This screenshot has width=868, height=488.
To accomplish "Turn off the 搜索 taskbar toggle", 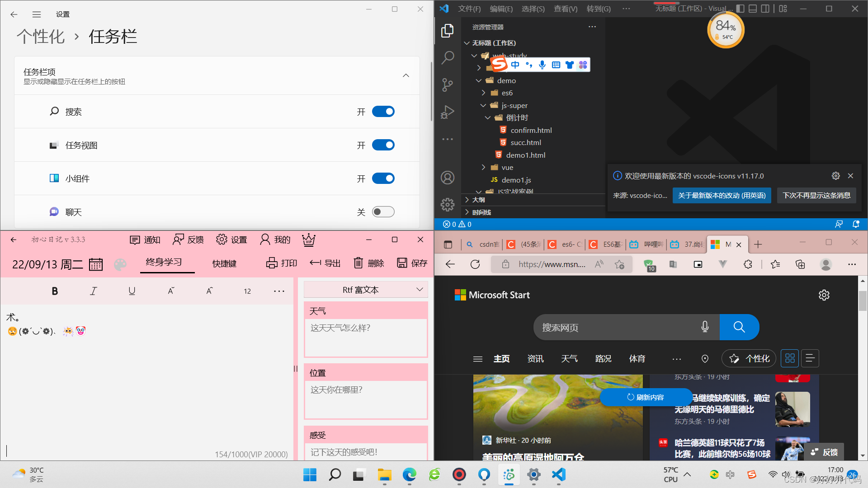I will pos(383,112).
